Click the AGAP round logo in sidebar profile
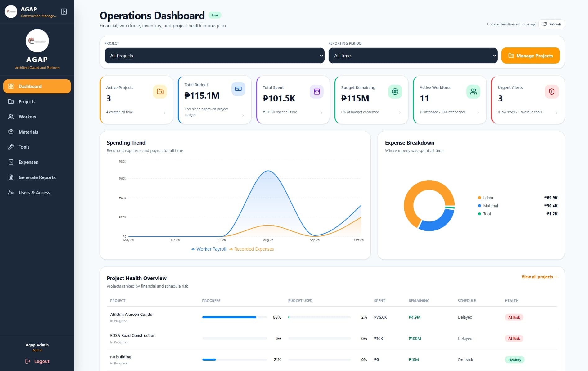The image size is (588, 371). (x=37, y=41)
